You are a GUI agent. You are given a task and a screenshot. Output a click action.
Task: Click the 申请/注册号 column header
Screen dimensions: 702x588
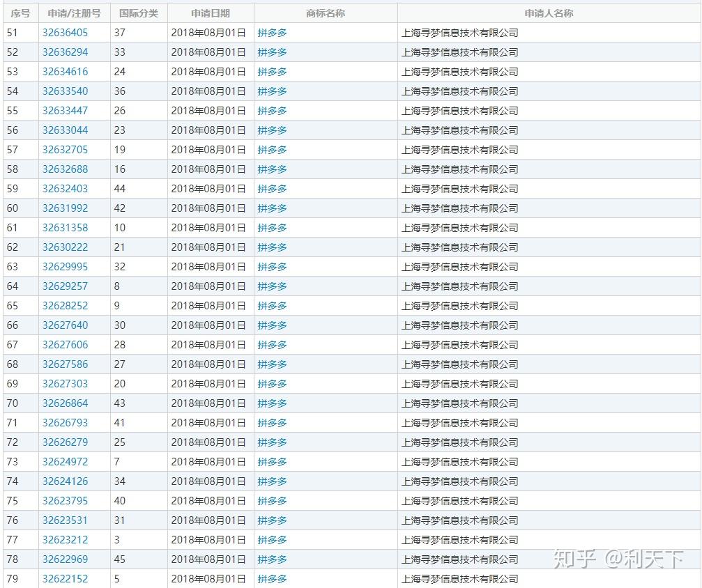(x=75, y=13)
